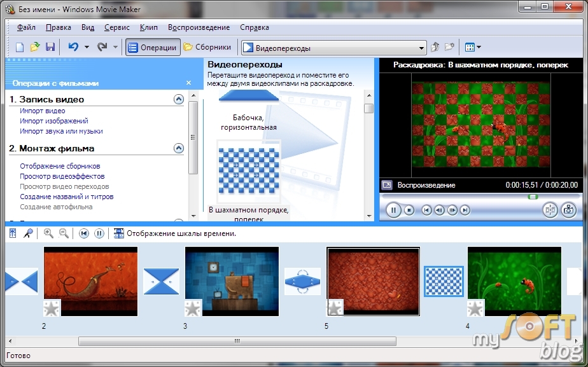The width and height of the screenshot is (588, 367).
Task: Collapse the 2. Монтаж фильма section
Action: click(179, 148)
